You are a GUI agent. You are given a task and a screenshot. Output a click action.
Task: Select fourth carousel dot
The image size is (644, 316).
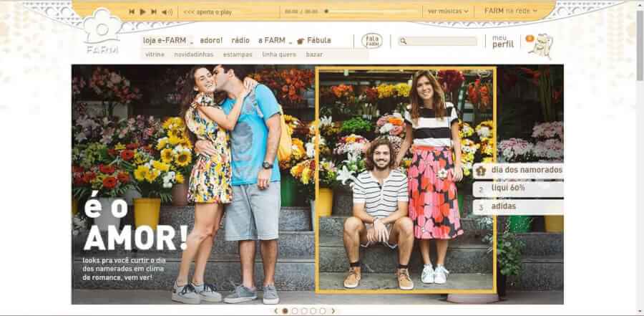(x=313, y=311)
